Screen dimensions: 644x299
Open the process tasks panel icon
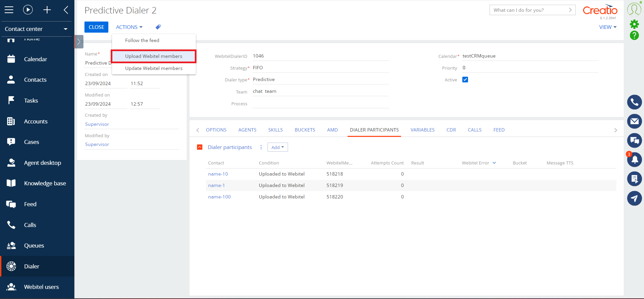point(635,179)
